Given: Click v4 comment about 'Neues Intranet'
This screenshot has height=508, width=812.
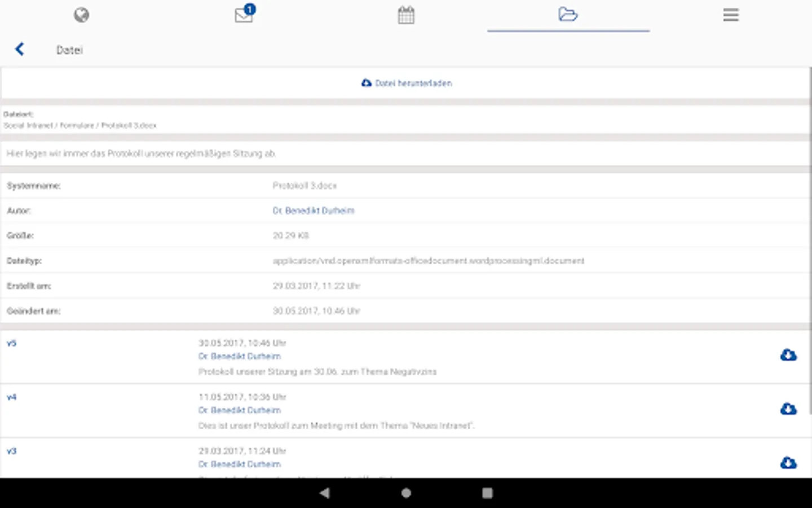Looking at the screenshot, I should [x=337, y=426].
